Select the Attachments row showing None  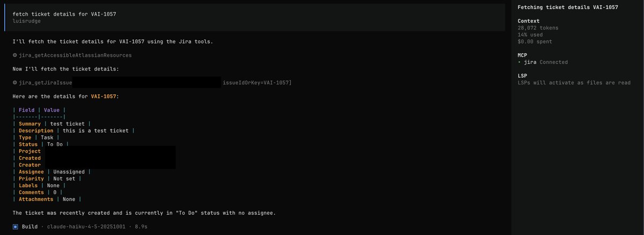click(x=48, y=199)
